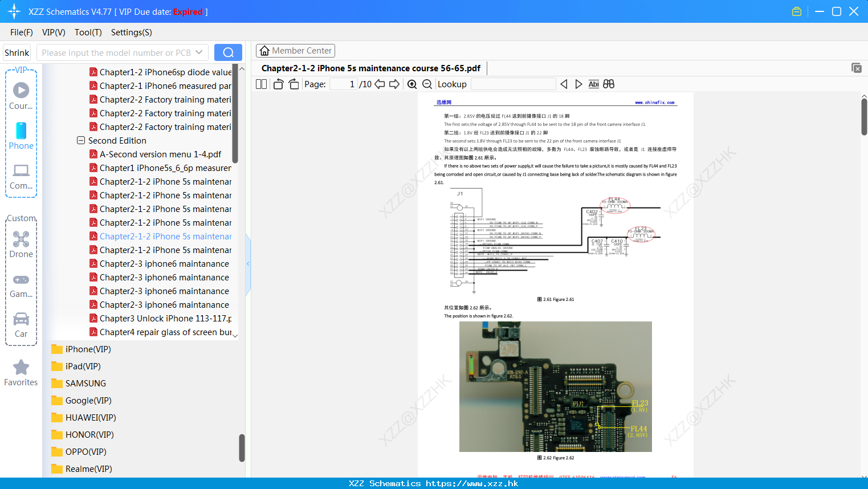Click the Lookup text field

[513, 84]
